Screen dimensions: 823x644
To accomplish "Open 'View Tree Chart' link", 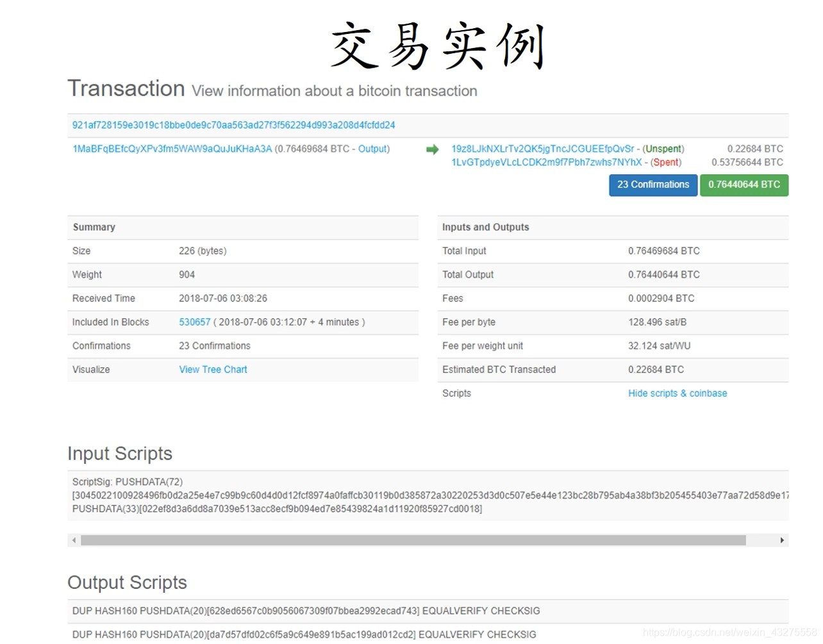I will coord(213,370).
